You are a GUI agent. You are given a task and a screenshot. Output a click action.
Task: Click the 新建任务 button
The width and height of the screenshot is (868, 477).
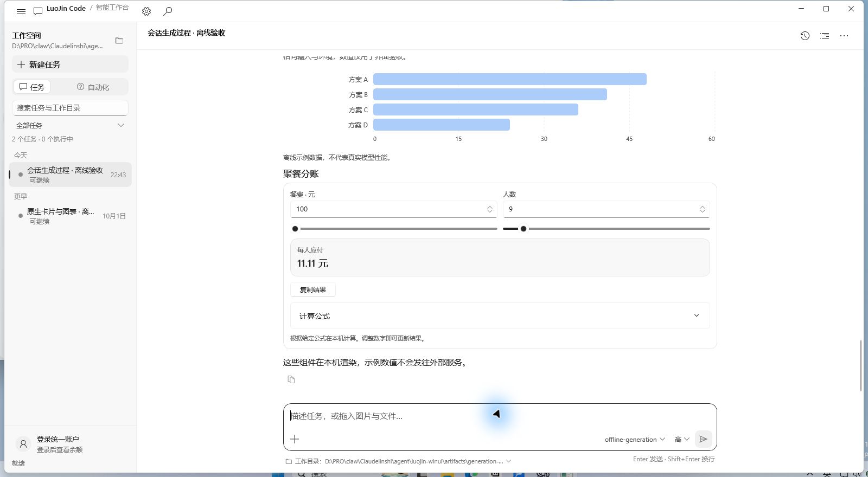pos(70,65)
